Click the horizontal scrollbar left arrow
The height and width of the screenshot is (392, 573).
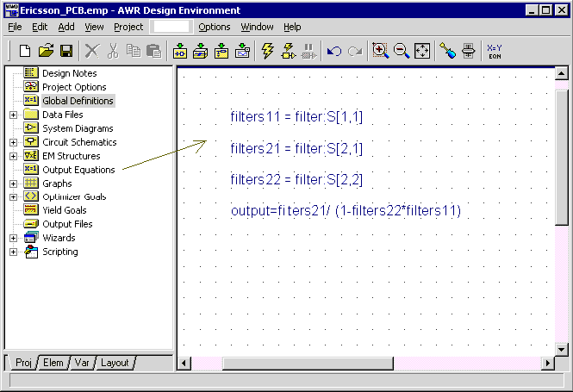coord(184,364)
